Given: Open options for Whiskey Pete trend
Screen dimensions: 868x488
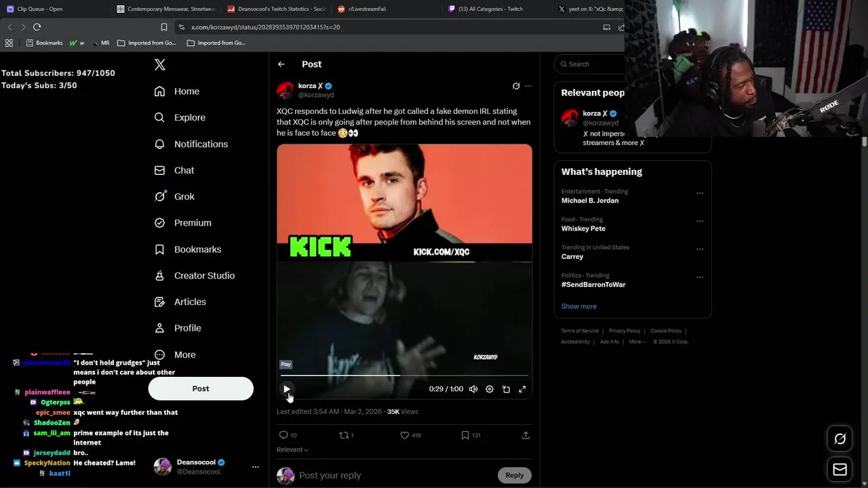Looking at the screenshot, I should tap(700, 221).
